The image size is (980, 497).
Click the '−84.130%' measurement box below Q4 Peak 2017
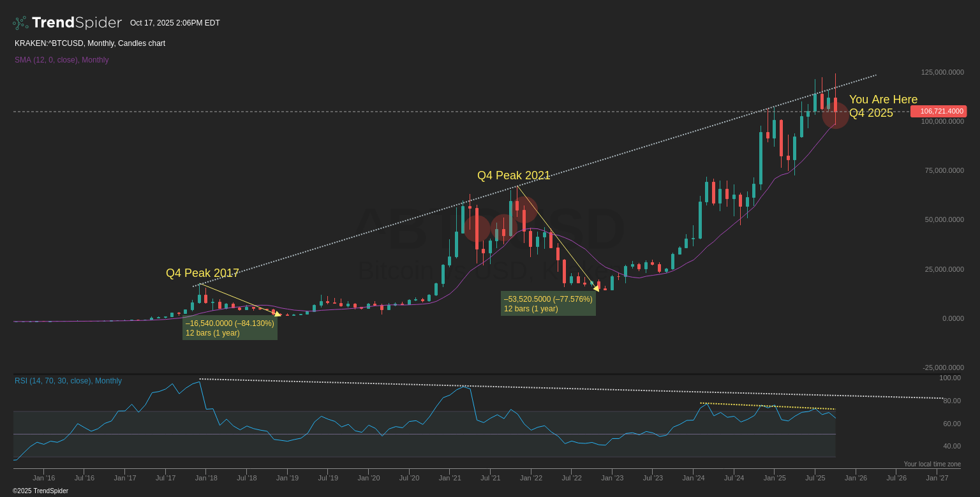click(230, 328)
